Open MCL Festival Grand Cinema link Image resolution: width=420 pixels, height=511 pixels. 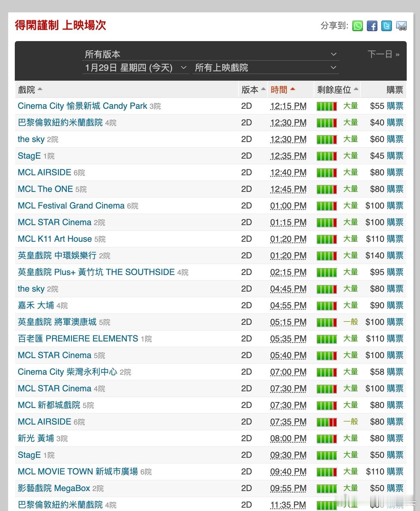point(71,206)
